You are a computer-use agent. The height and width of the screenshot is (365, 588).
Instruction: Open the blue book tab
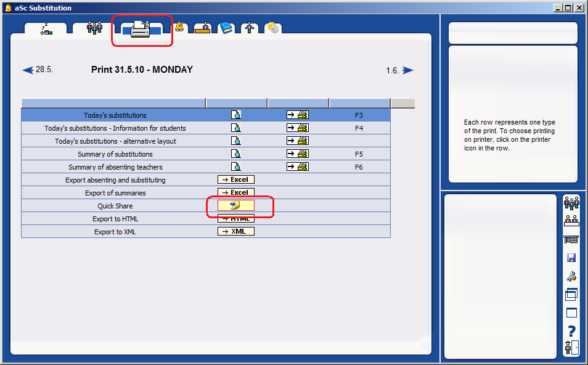pyautogui.click(x=226, y=28)
